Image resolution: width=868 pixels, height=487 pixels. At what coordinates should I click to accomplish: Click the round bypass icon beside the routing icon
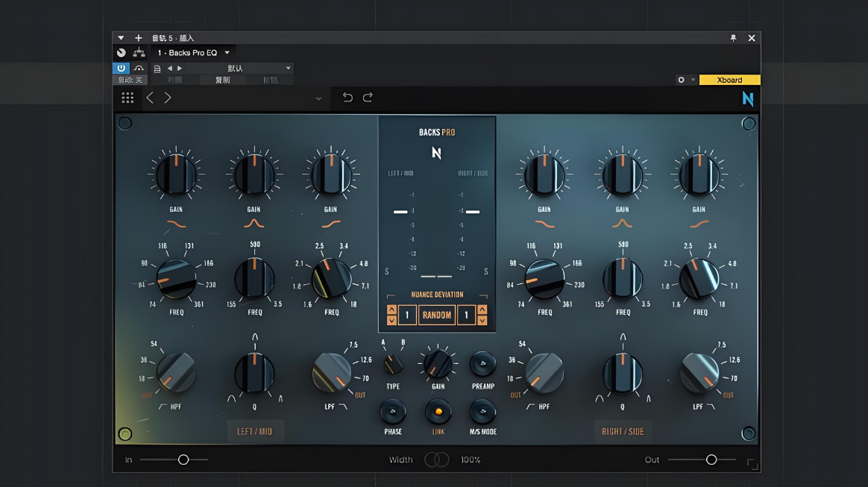[122, 52]
